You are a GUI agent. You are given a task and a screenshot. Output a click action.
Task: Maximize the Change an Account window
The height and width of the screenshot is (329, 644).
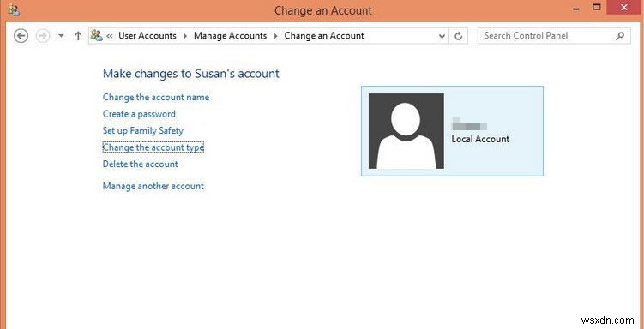click(597, 7)
